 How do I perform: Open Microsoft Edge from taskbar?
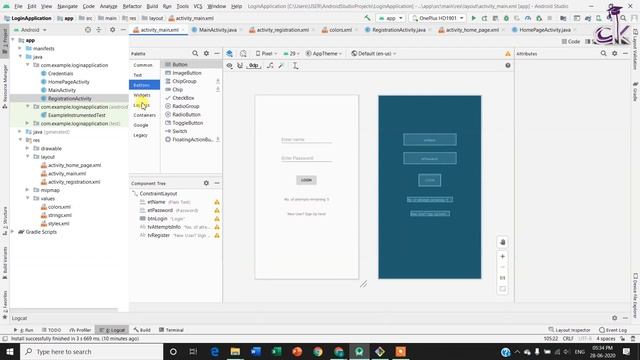[x=214, y=351]
